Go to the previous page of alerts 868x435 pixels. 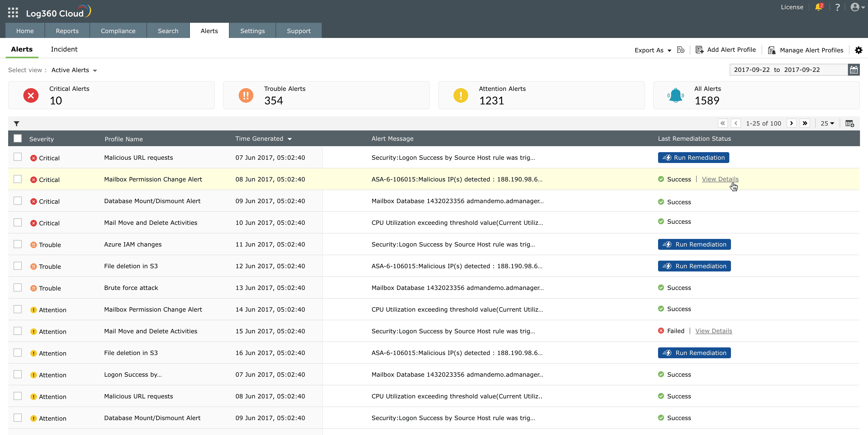[x=736, y=123]
